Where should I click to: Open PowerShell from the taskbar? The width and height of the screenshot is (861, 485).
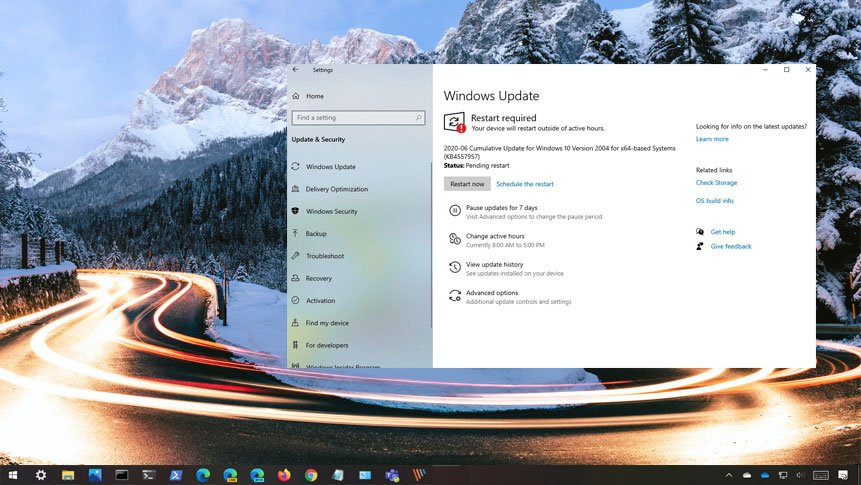click(175, 475)
